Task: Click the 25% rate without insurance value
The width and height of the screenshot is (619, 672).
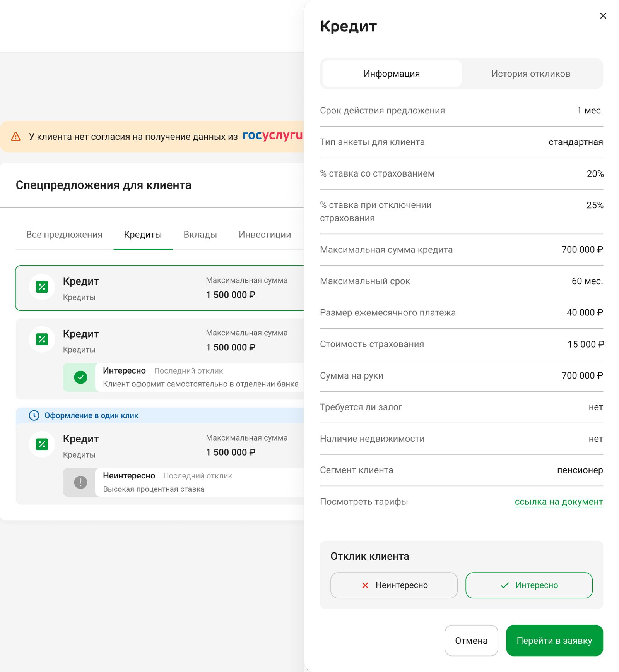Action: [595, 205]
